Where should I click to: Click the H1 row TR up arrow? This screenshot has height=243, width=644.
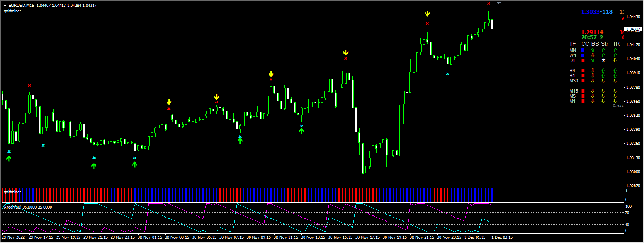[x=615, y=76]
